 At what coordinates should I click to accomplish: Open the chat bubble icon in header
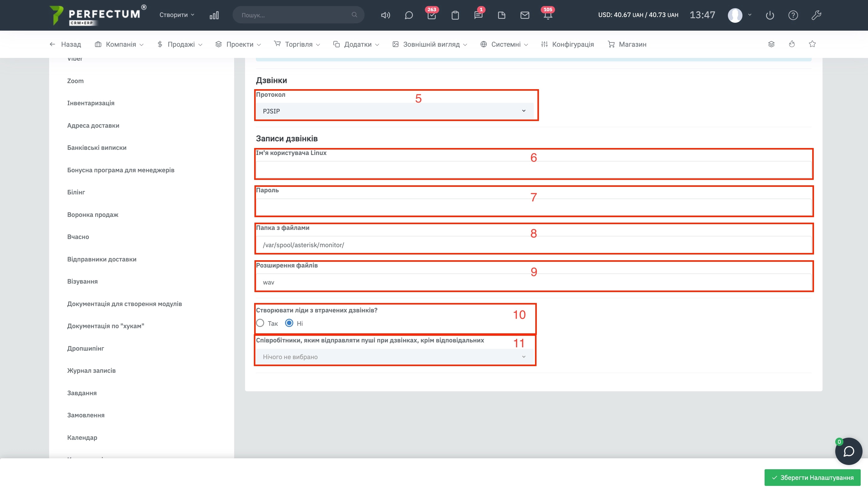[409, 15]
